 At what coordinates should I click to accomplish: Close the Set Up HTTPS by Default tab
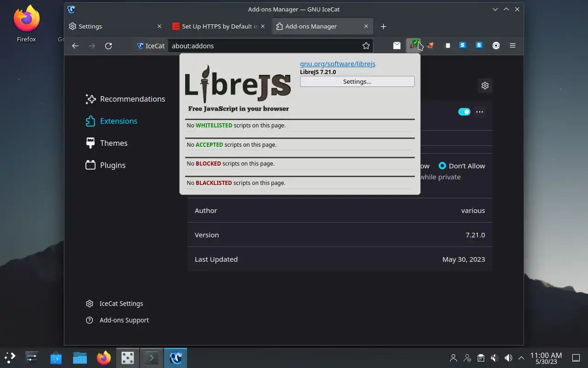(263, 26)
